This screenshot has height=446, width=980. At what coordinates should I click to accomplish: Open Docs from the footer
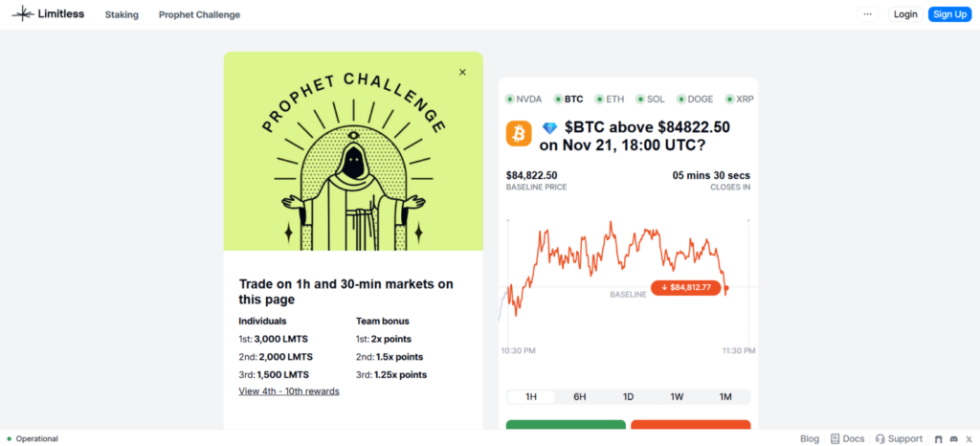pos(847,439)
